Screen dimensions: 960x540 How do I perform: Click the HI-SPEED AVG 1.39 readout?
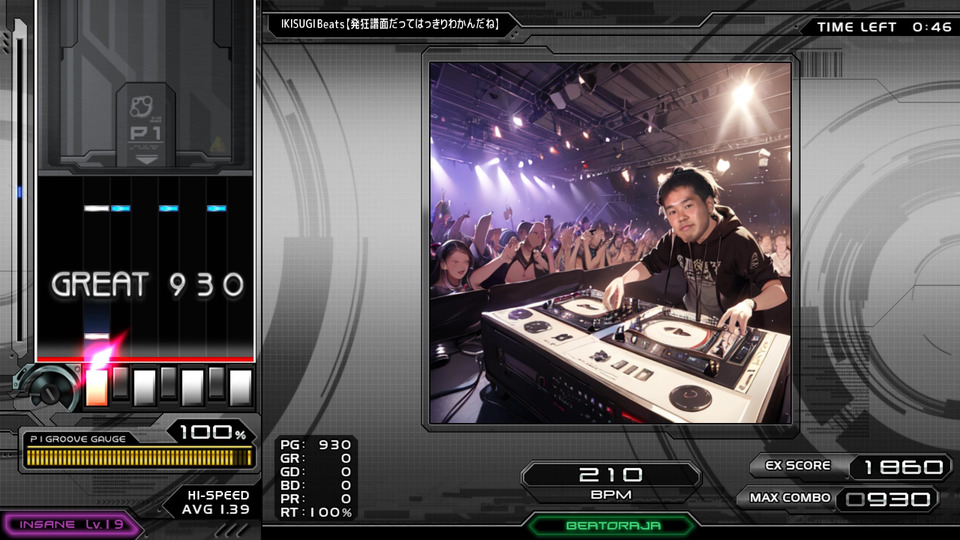coord(217,502)
